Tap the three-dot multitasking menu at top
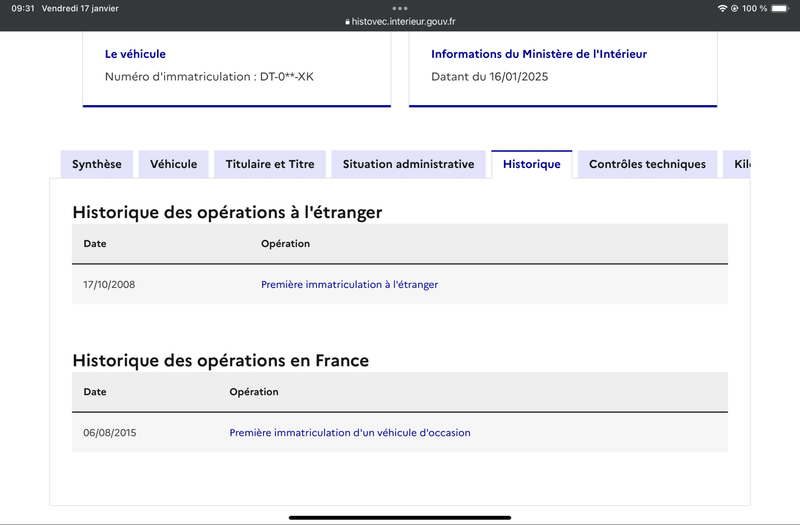800x525 pixels. (x=400, y=8)
